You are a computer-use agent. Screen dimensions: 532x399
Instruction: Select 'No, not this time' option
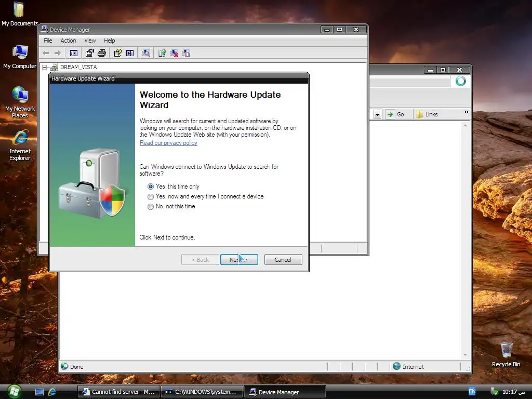tap(151, 207)
